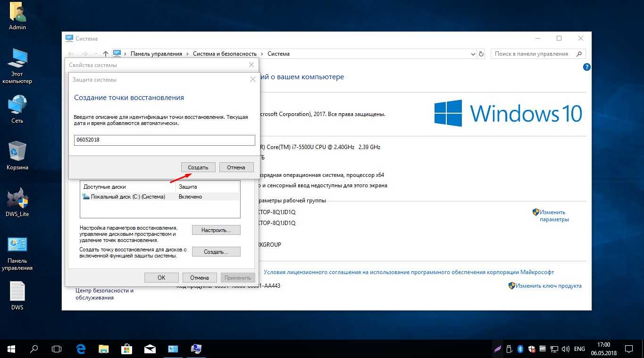Open the Admin folder desktop icon
This screenshot has height=358, width=644.
(17, 17)
